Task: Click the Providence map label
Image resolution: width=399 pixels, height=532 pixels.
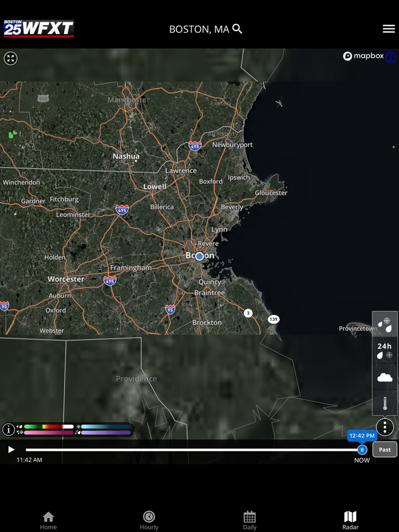Action: 136,379
